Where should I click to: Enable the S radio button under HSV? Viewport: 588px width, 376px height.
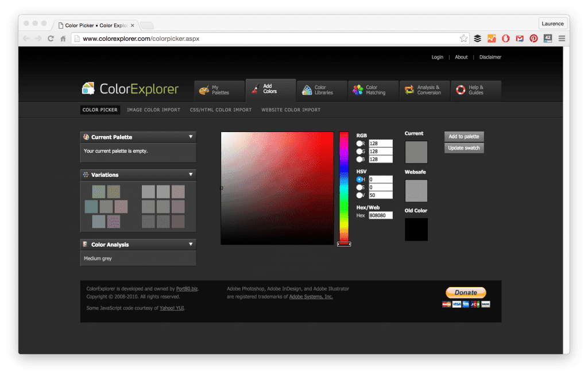point(359,187)
